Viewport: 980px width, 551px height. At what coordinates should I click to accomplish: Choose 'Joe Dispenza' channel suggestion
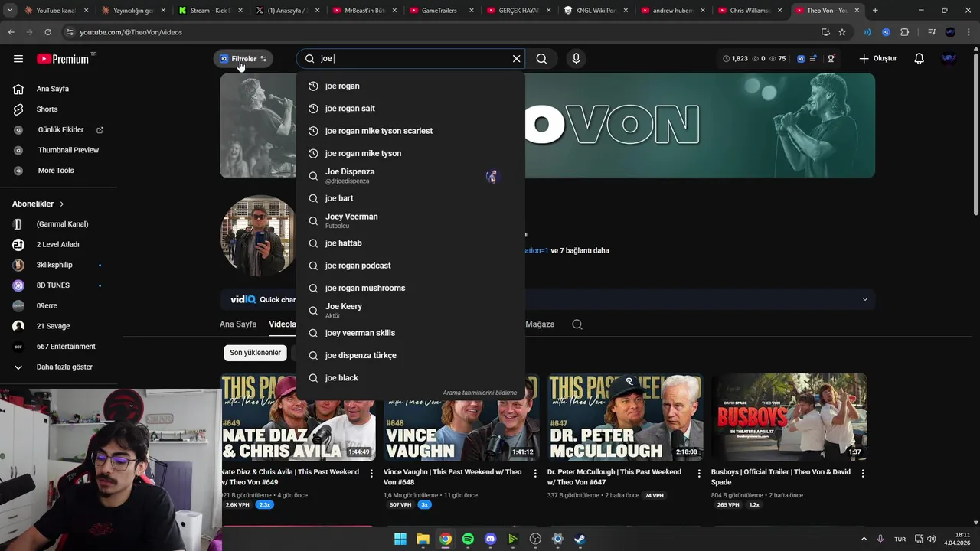click(410, 176)
